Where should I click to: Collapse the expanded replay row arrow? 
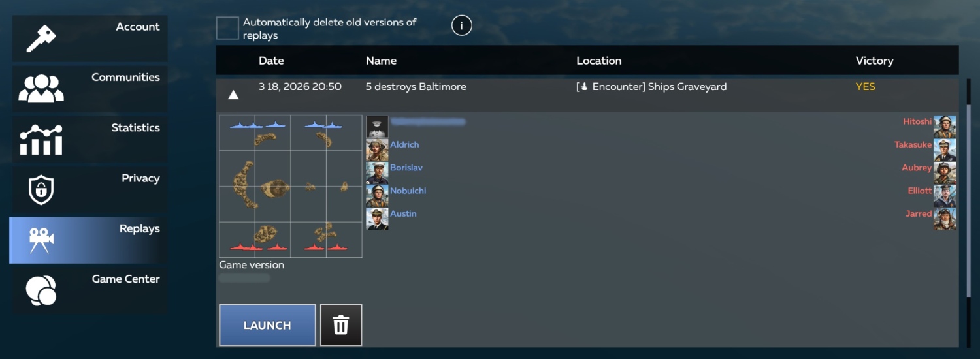[x=233, y=95]
